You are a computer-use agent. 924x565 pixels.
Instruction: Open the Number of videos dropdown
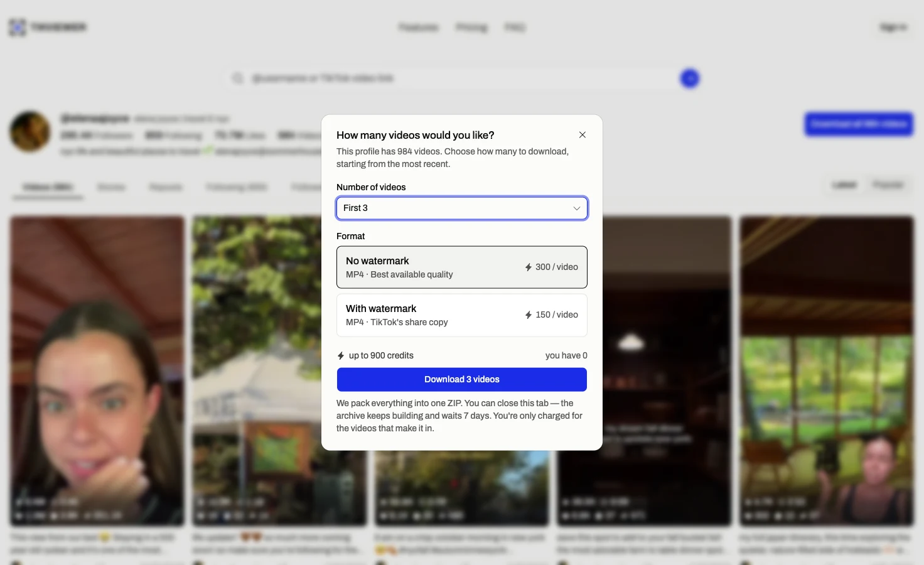point(462,208)
